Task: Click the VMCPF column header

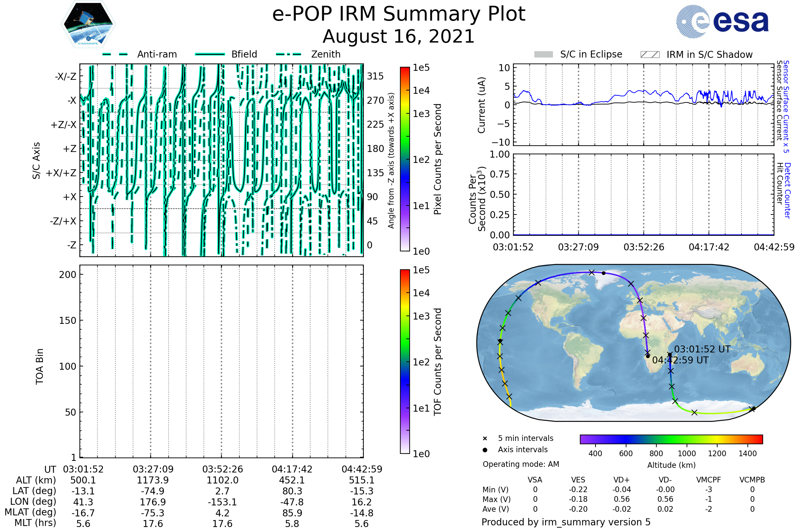Action: tap(709, 480)
